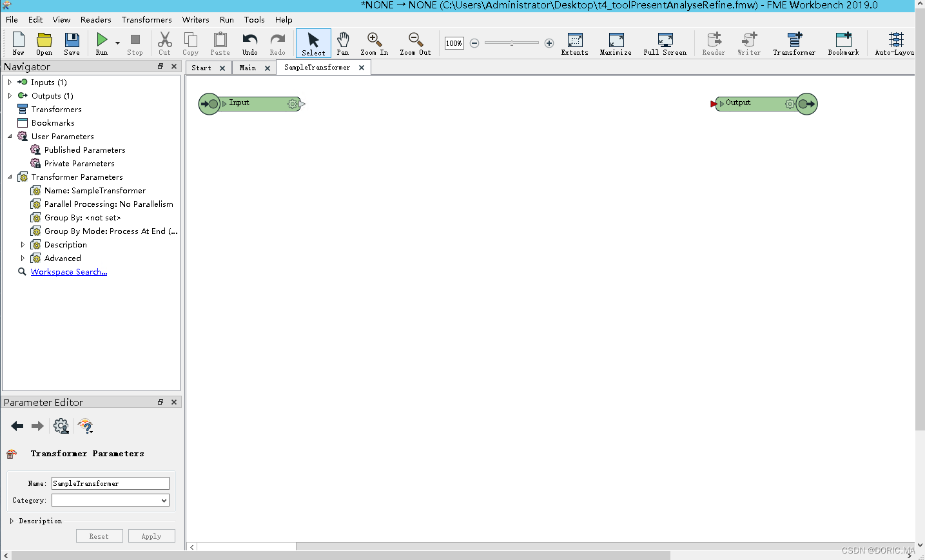Screen dimensions: 925x560
Task: Open the Input port gear settings
Action: (293, 104)
